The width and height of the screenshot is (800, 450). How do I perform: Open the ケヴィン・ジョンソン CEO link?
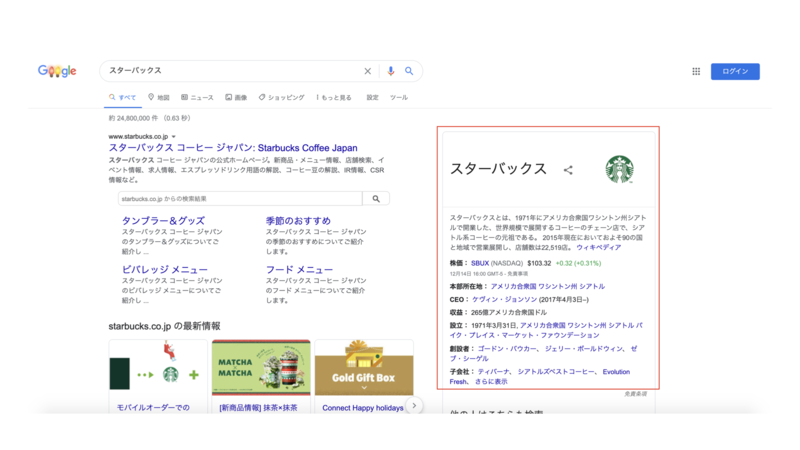tap(504, 299)
